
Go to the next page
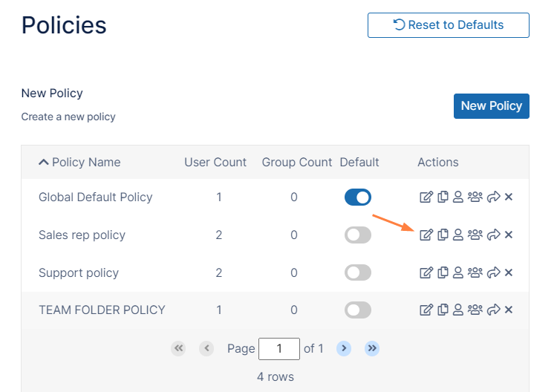tap(343, 347)
